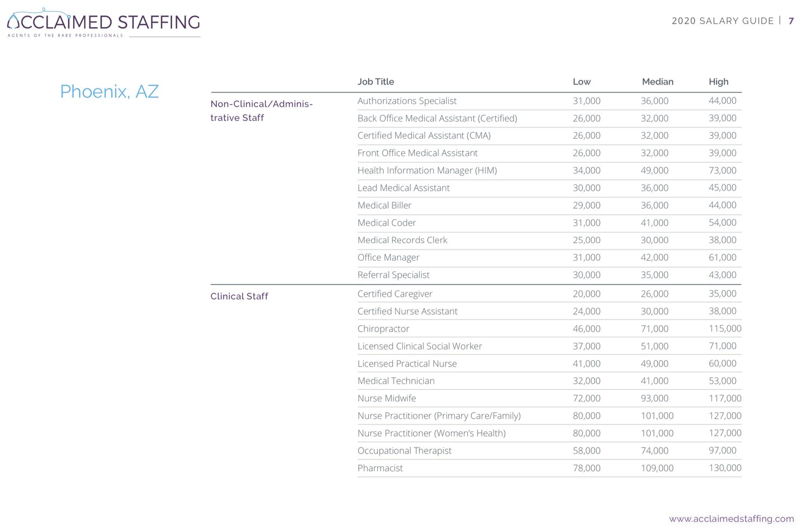Select Health Information Manager high 73,000
The height and width of the screenshot is (531, 812).
tap(723, 171)
